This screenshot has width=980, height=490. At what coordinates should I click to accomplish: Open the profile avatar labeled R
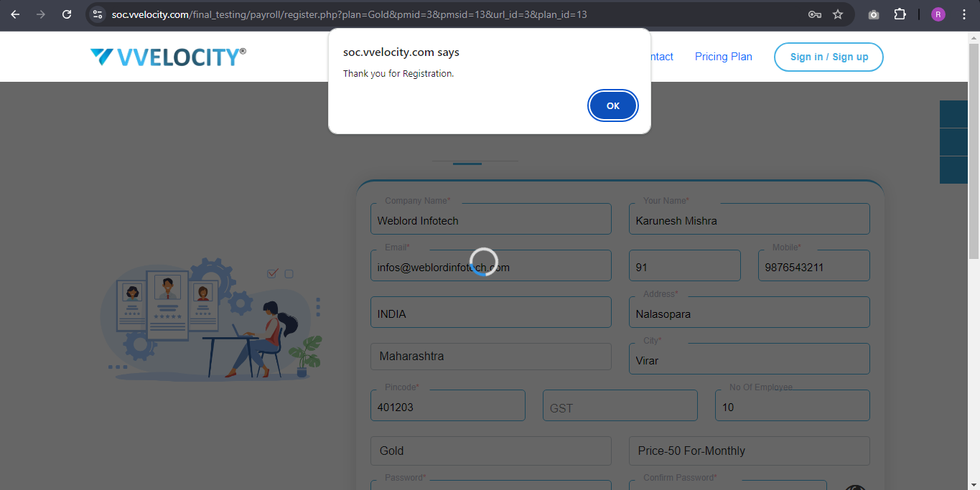pyautogui.click(x=938, y=14)
